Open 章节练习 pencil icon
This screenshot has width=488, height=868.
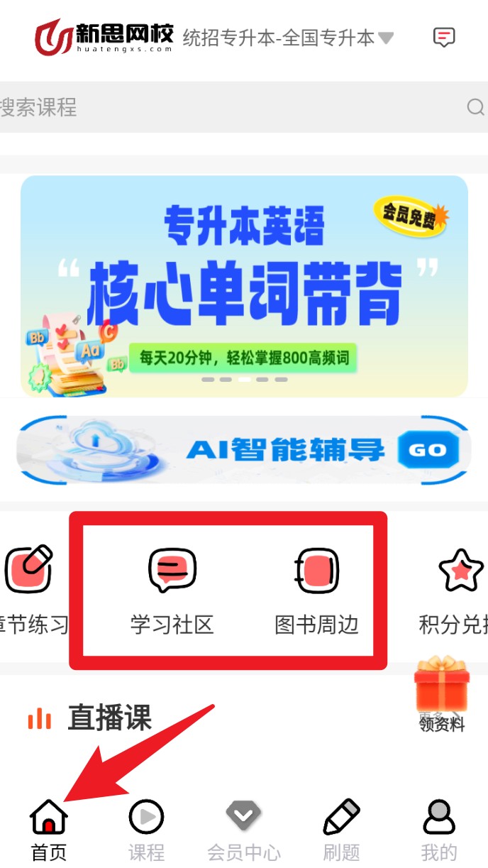(28, 569)
